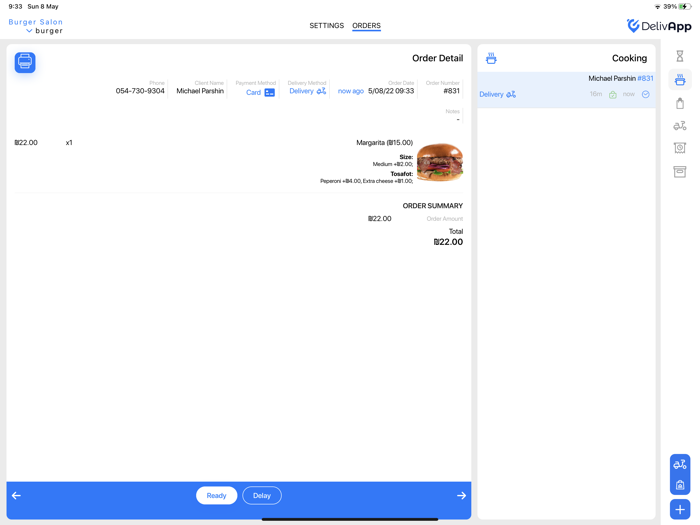Image resolution: width=700 pixels, height=525 pixels.
Task: Click the 16m timer text in Cooking row
Action: 596,94
